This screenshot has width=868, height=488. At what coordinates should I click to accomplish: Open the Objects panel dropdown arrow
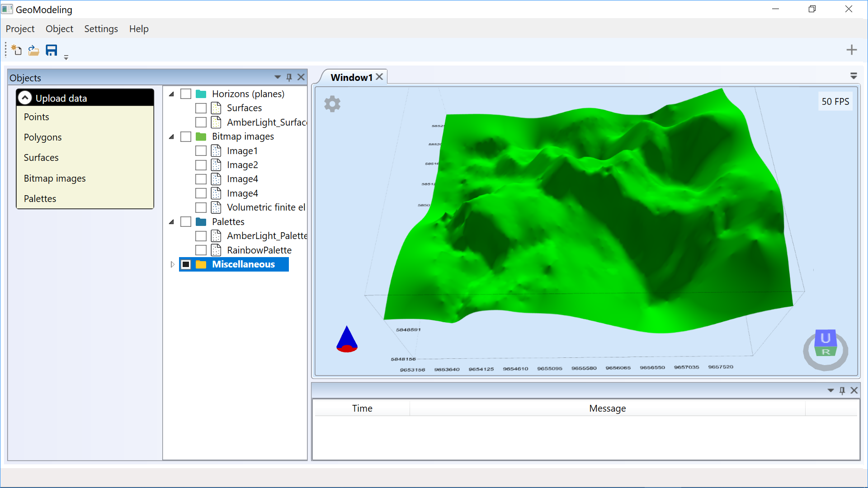[x=278, y=77]
